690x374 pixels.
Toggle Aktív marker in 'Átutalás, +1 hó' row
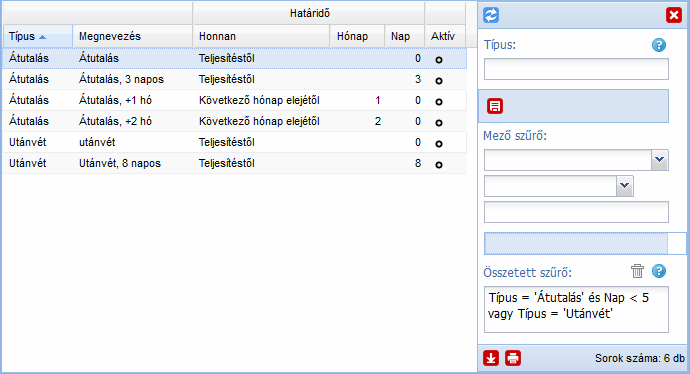439,102
